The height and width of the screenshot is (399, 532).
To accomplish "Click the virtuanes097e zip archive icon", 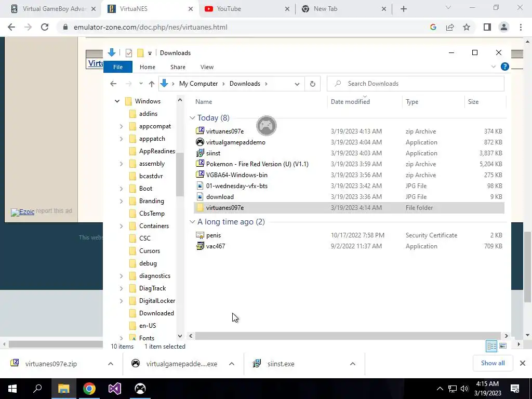I will pos(200,131).
